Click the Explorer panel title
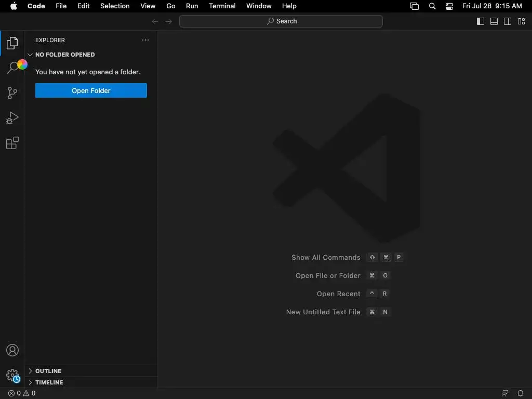The width and height of the screenshot is (532, 399). 50,40
